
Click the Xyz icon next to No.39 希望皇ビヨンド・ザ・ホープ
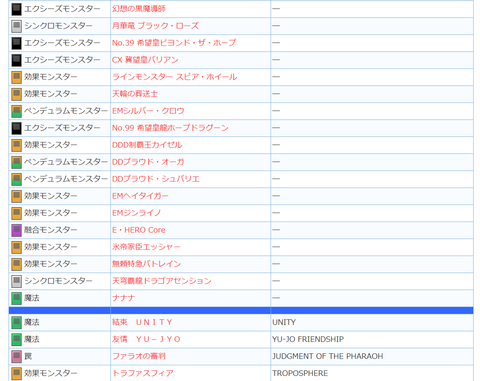click(16, 43)
